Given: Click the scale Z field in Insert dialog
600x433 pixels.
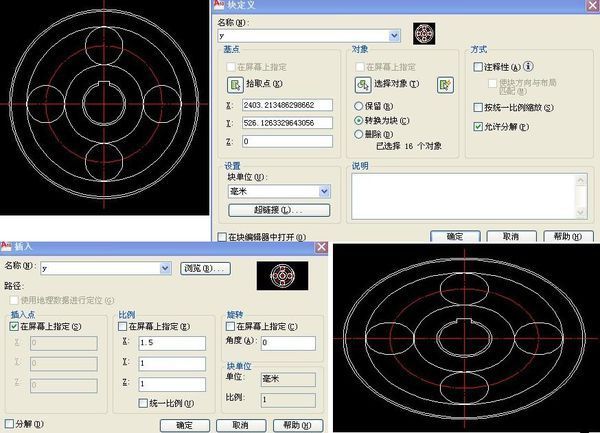Looking at the screenshot, I should point(172,384).
